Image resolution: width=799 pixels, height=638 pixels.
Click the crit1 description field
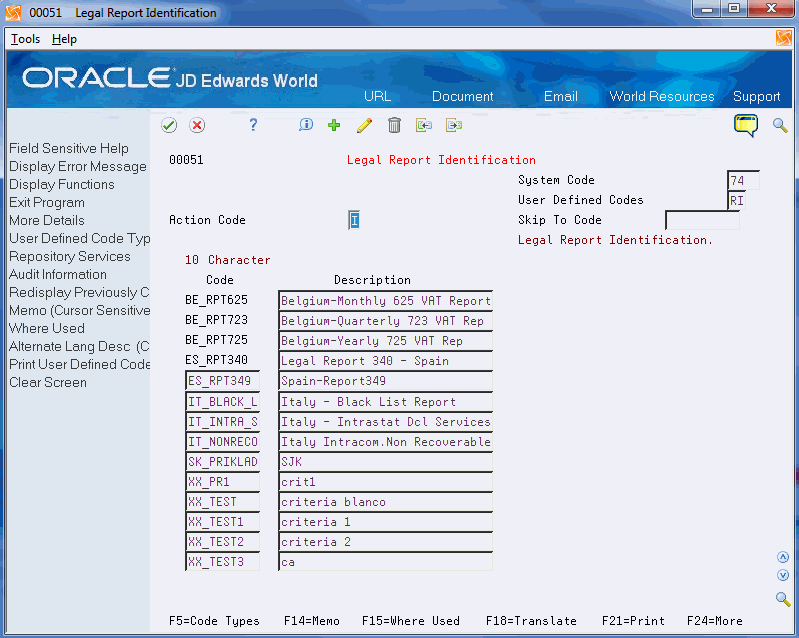[x=386, y=482]
